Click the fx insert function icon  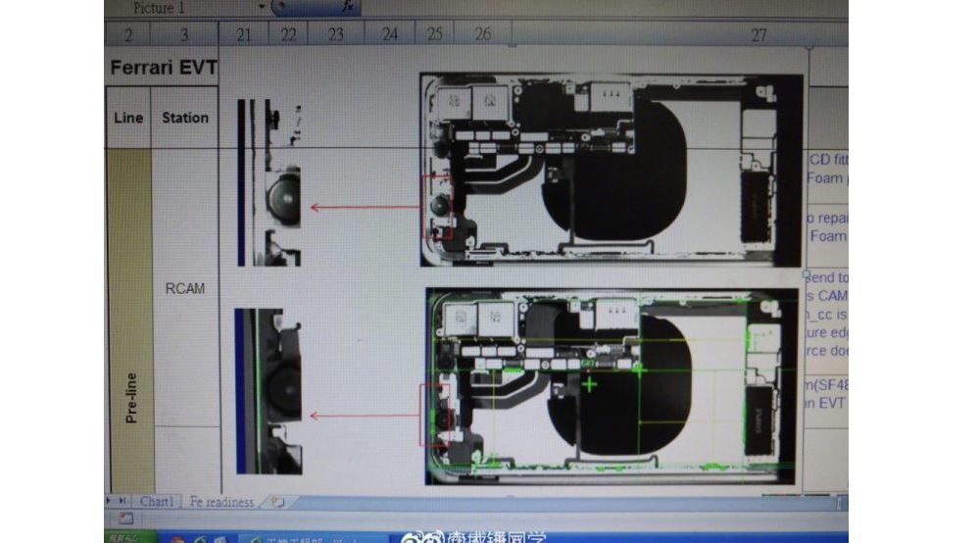(348, 7)
